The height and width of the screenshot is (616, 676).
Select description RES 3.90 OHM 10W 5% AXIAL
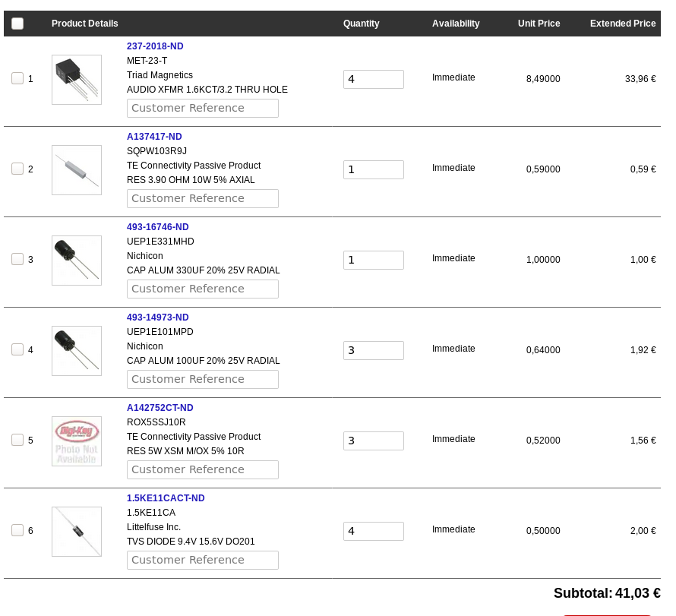pos(191,180)
